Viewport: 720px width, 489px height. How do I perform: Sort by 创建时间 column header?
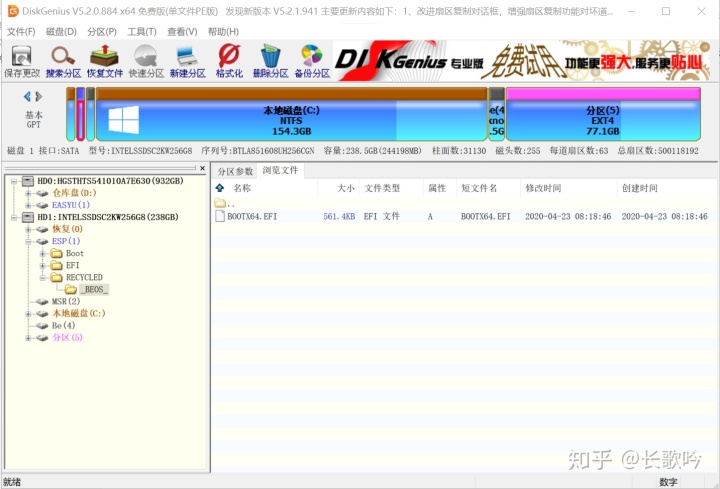[x=640, y=188]
